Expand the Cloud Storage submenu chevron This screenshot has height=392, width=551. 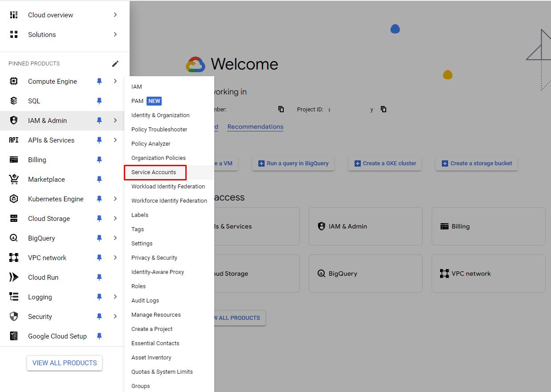coord(115,218)
